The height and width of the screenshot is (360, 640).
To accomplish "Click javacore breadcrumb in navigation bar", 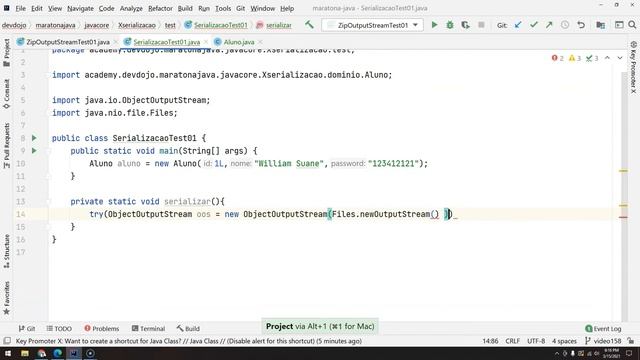I will pyautogui.click(x=97, y=25).
